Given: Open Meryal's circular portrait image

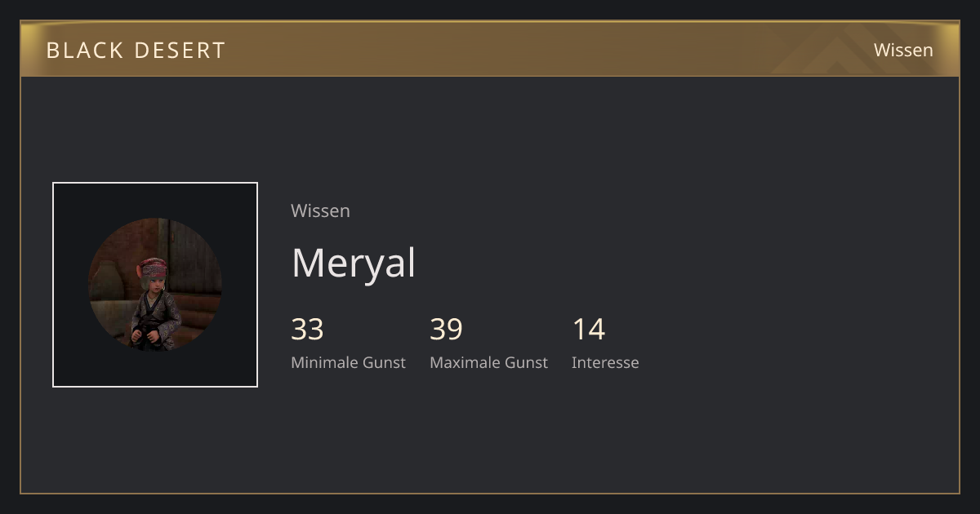Looking at the screenshot, I should pos(155,285).
